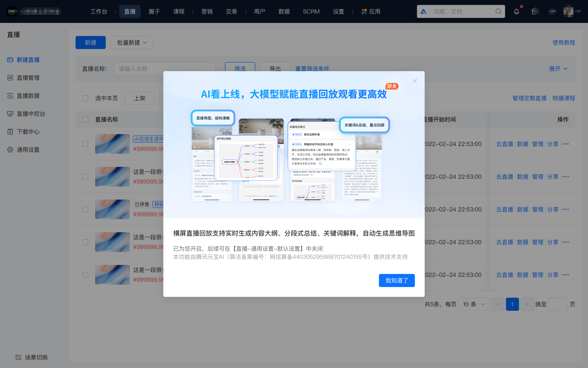Image resolution: width=588 pixels, height=368 pixels.
Task: Click the row 数据 link for 已停售
Action: tap(523, 209)
